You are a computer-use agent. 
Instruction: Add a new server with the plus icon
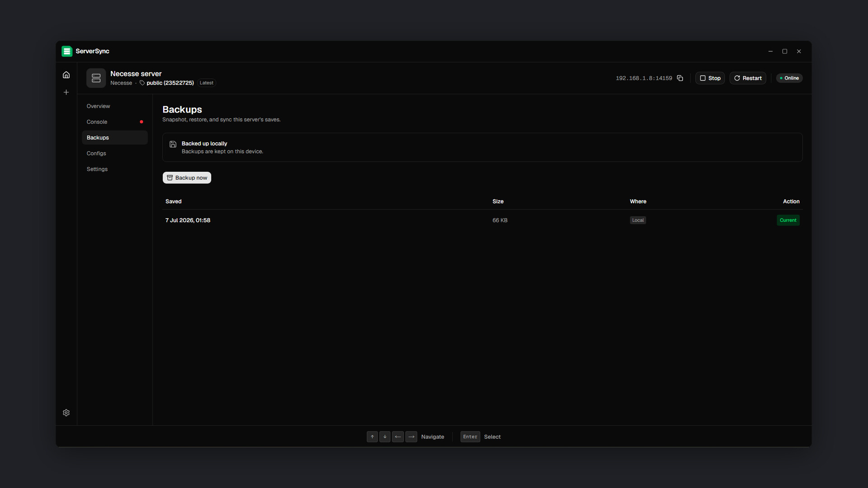tap(66, 92)
